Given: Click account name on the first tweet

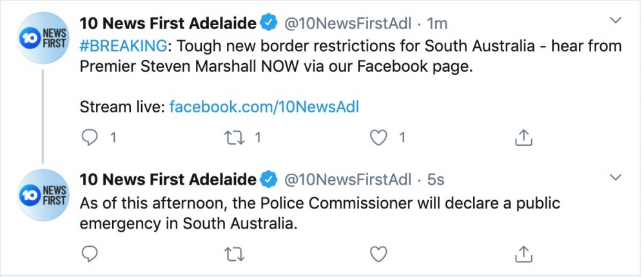Looking at the screenshot, I should pos(168,24).
